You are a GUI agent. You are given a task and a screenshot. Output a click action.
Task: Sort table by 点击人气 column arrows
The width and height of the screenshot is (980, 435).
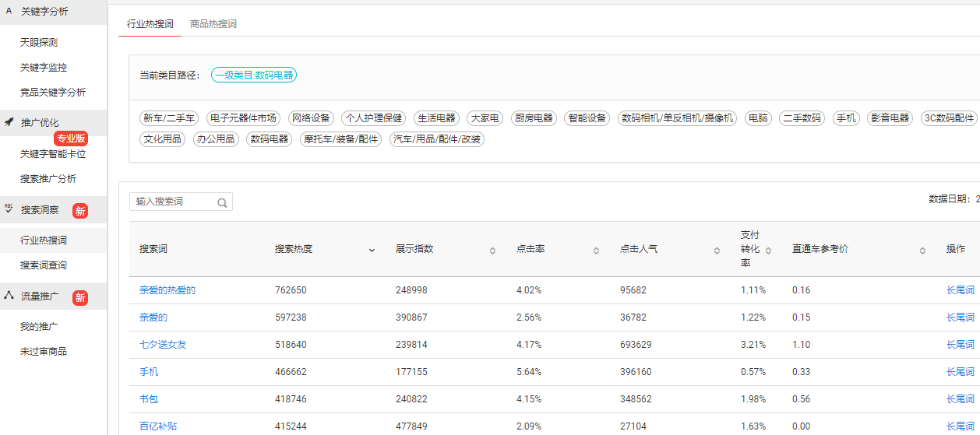tap(717, 250)
